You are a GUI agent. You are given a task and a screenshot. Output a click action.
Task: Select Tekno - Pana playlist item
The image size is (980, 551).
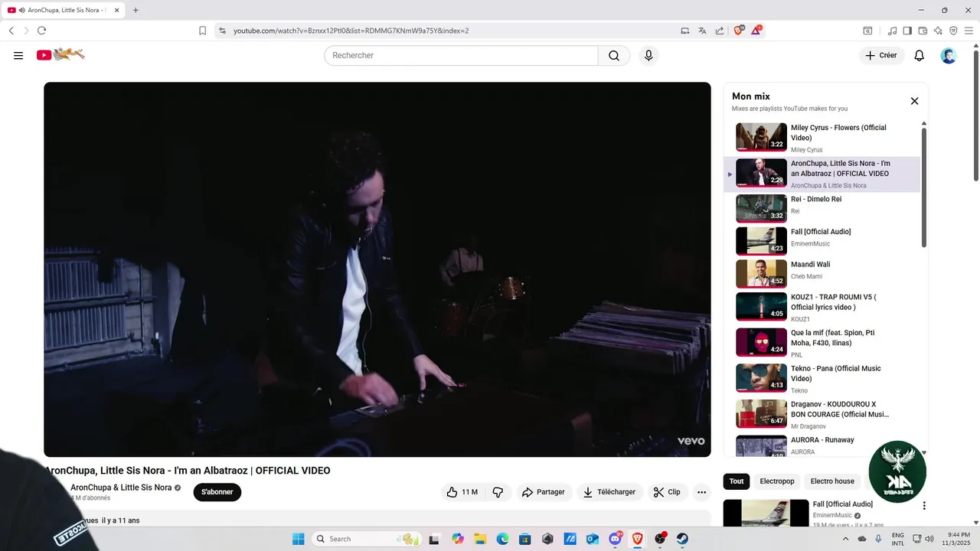[822, 378]
